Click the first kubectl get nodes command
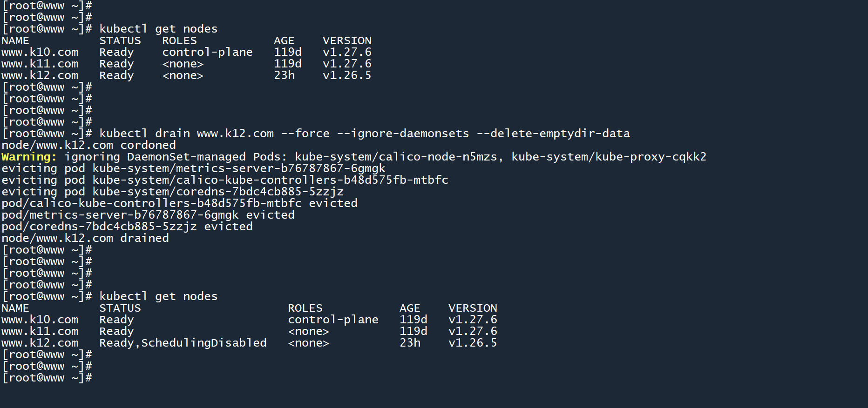This screenshot has width=868, height=408. pos(158,29)
